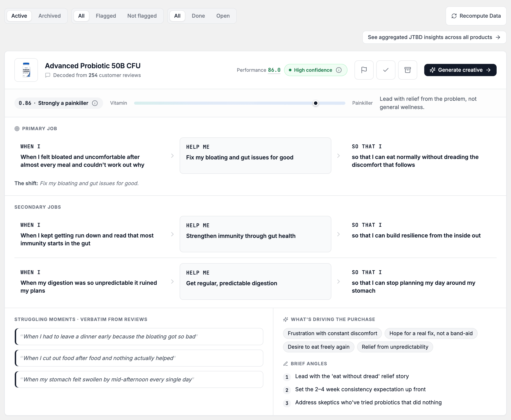Select All in the Done/Open filter group
This screenshot has width=511, height=420.
[177, 16]
